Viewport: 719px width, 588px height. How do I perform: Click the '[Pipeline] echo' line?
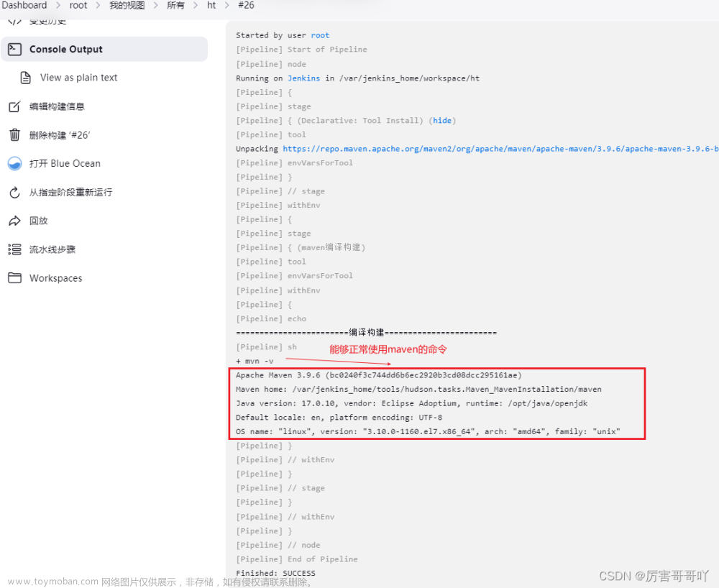[x=271, y=318]
